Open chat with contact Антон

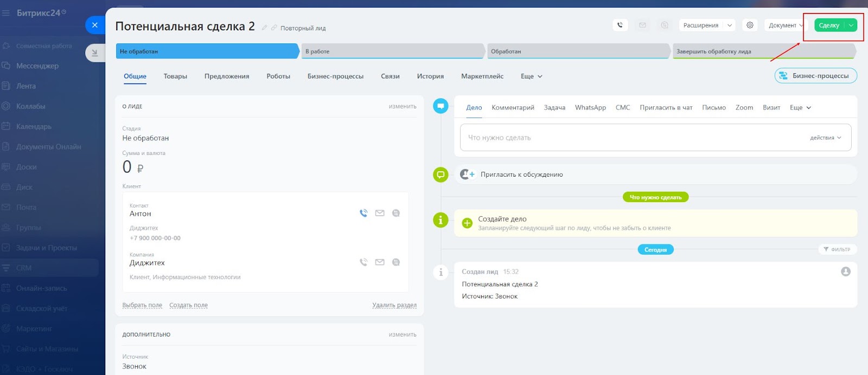click(x=396, y=213)
